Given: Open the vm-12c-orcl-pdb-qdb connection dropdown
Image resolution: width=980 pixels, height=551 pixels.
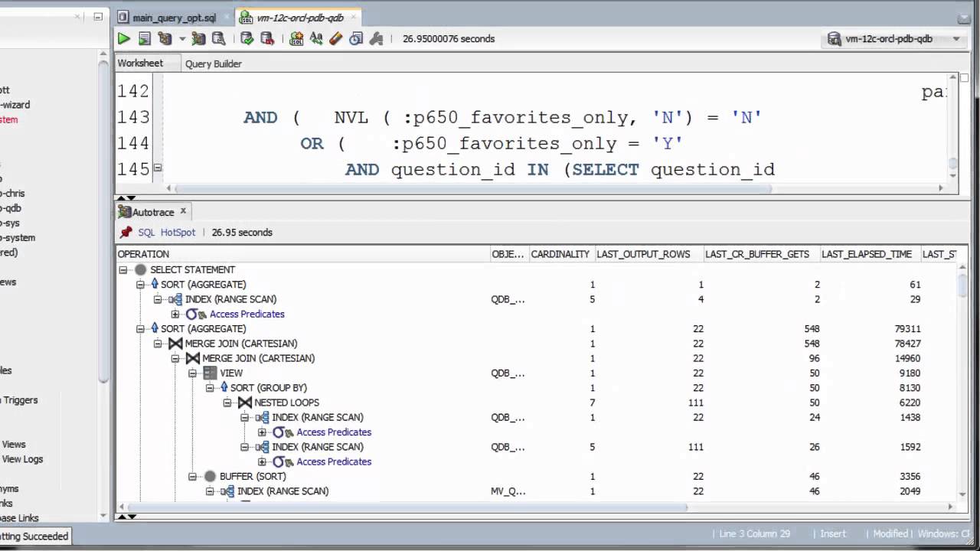Looking at the screenshot, I should click(x=894, y=39).
